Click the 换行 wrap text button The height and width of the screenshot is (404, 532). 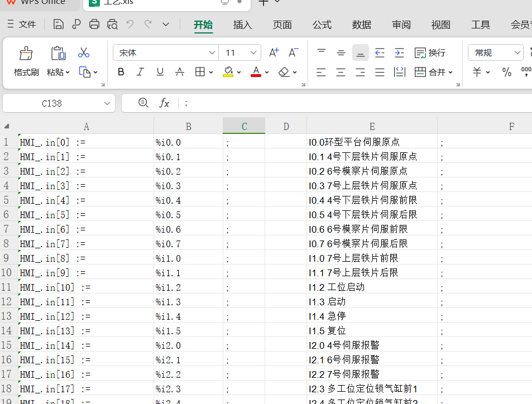pos(430,53)
